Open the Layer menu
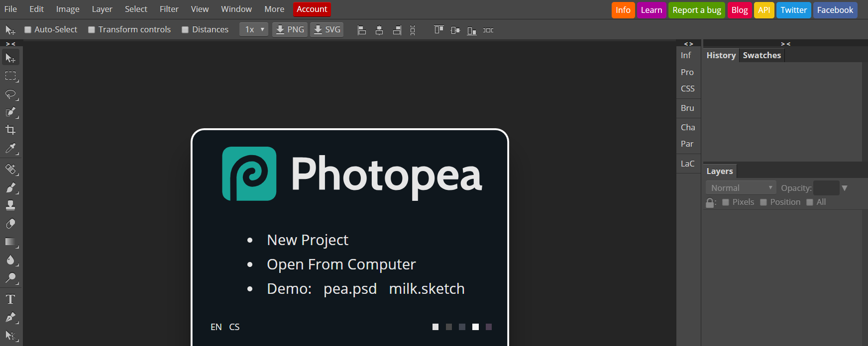 pos(102,9)
